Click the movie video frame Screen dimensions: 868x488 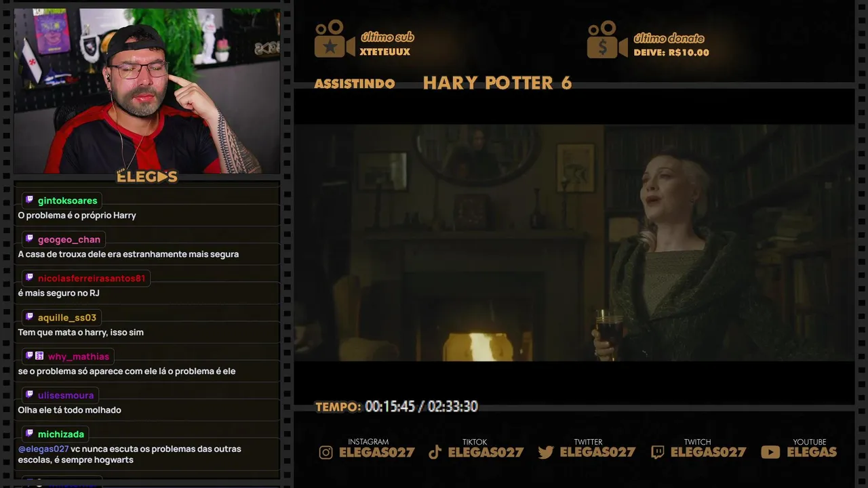(574, 243)
